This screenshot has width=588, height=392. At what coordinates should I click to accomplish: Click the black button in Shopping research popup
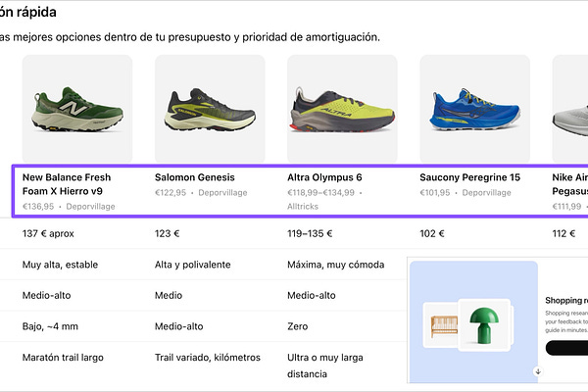tap(566, 348)
